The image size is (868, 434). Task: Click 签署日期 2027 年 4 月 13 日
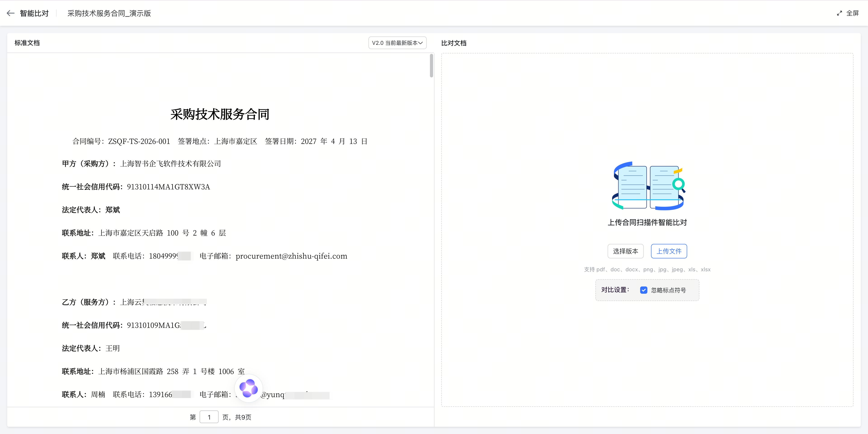(x=316, y=141)
